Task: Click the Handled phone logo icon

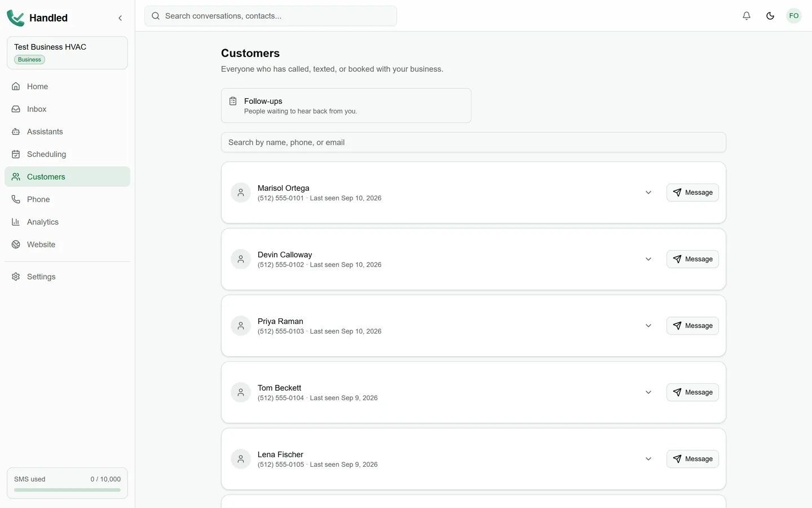Action: [15, 18]
